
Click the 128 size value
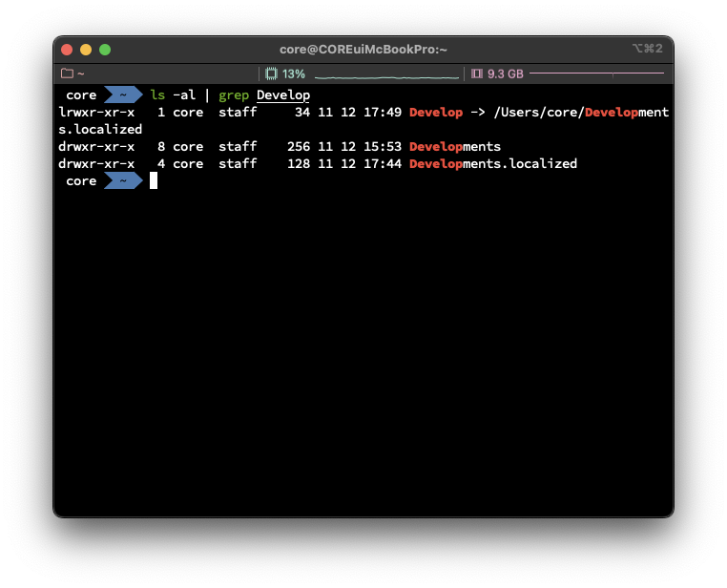point(299,163)
